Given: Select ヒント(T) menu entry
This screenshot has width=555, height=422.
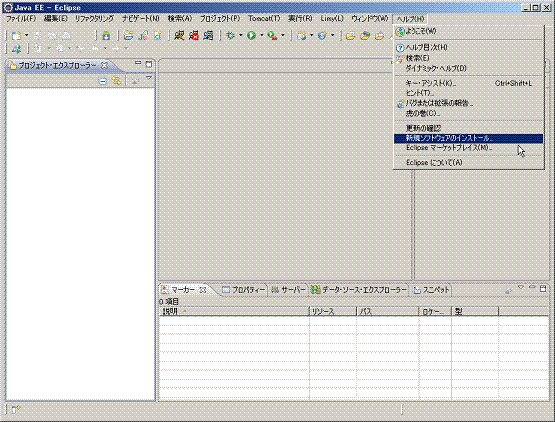Looking at the screenshot, I should [469, 93].
